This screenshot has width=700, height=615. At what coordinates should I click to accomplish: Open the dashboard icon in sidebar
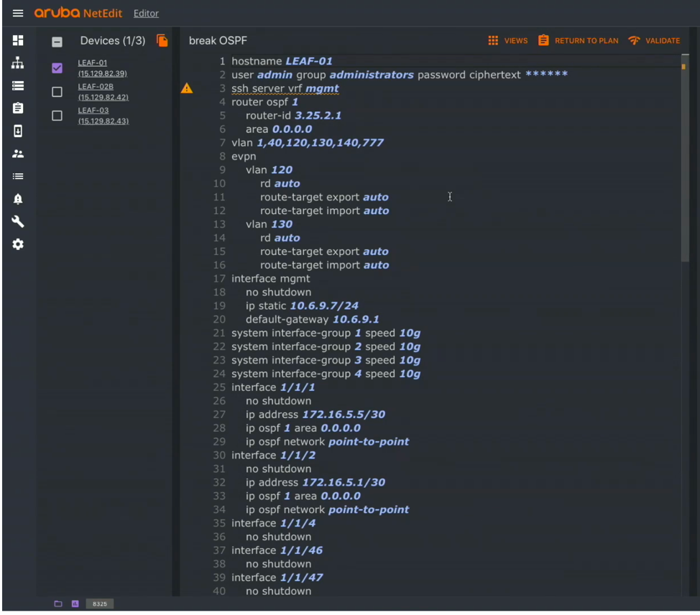(x=18, y=40)
